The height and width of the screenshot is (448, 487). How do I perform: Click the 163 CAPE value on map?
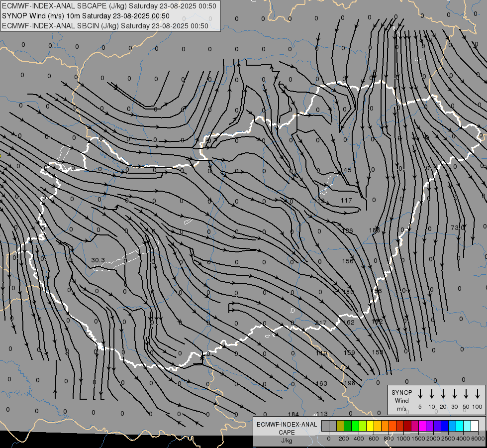click(321, 384)
